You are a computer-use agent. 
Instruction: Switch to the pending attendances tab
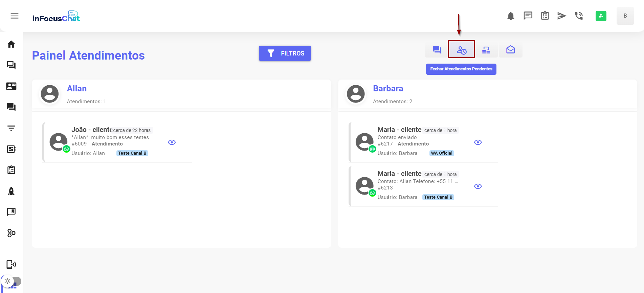point(461,50)
